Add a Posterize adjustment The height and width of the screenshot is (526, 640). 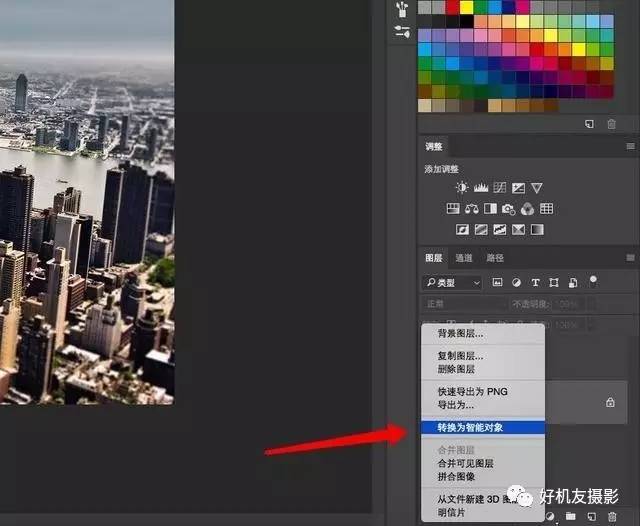(x=481, y=230)
